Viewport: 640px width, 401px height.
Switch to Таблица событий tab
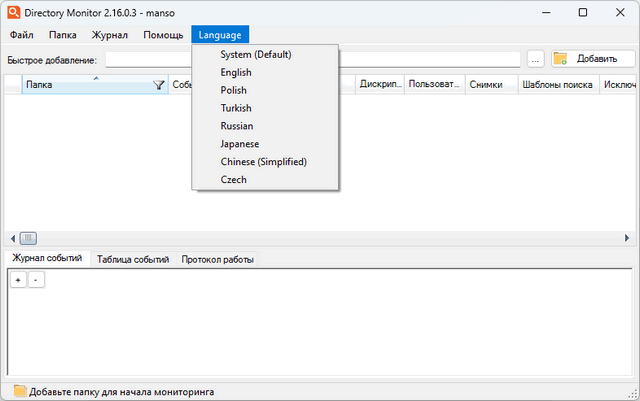(x=133, y=259)
